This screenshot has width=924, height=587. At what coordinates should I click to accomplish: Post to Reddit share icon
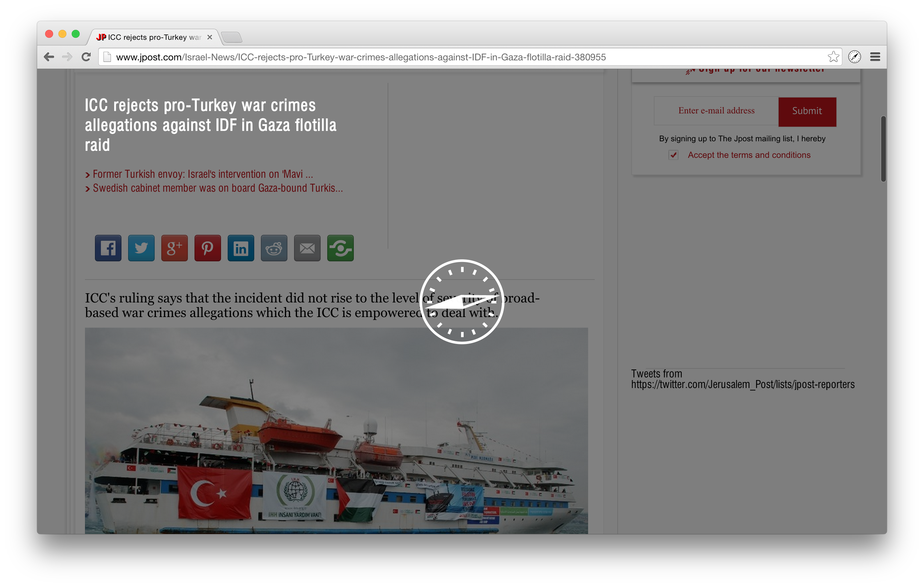click(274, 248)
